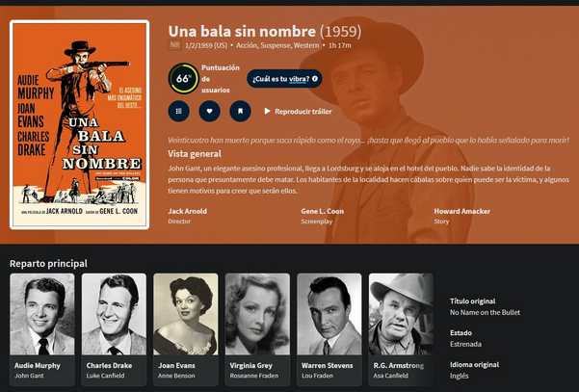Select the runtime '1h 17m'
Image resolution: width=579 pixels, height=392 pixels.
tap(340, 45)
